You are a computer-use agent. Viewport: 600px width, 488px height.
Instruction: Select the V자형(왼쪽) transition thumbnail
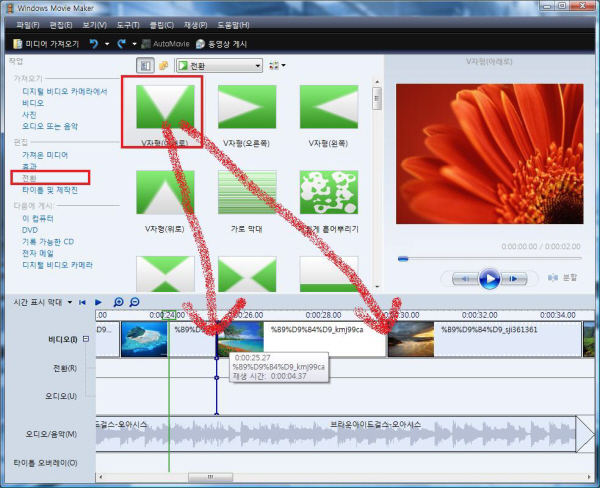coord(329,107)
